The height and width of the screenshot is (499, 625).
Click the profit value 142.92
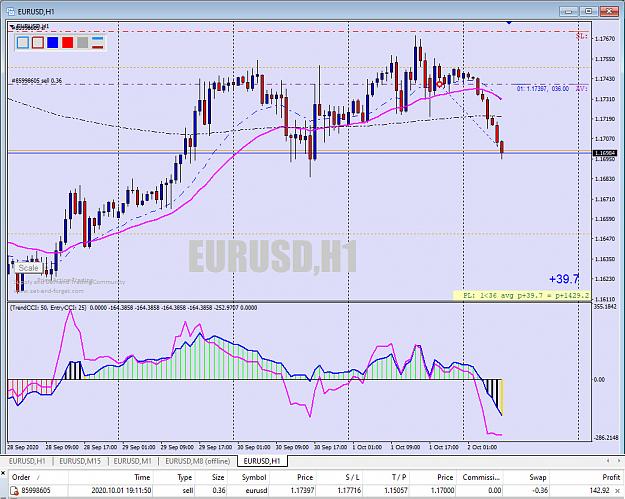[599, 491]
